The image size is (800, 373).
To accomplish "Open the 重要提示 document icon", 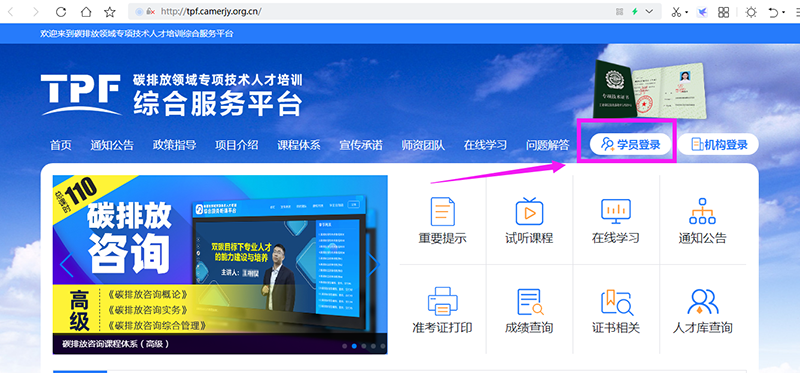I will 442,211.
